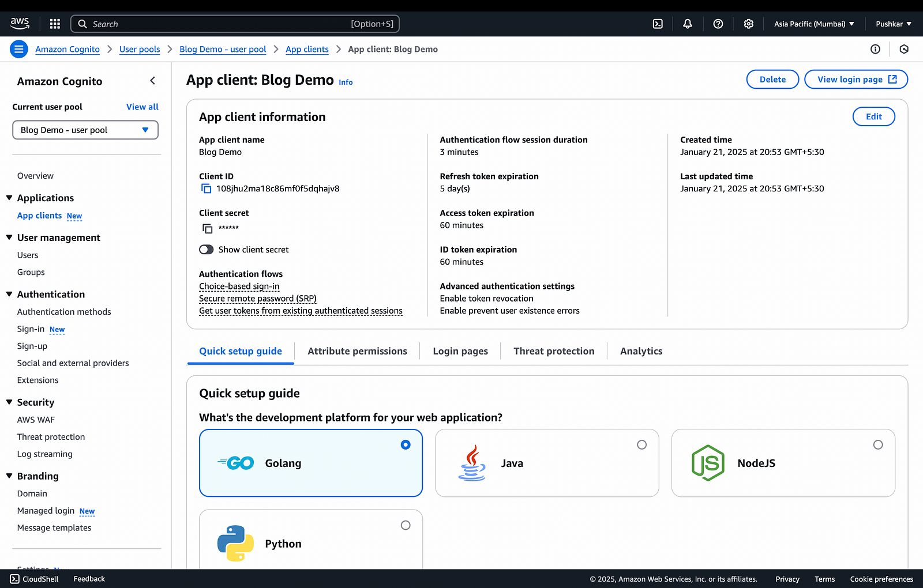The height and width of the screenshot is (588, 923).
Task: Open the info panel circle icon
Action: pyautogui.click(x=875, y=49)
